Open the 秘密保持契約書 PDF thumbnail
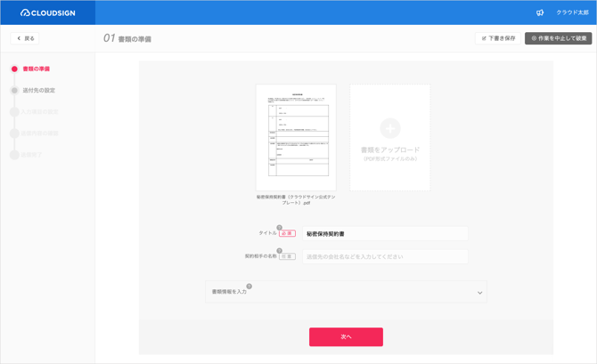Screen dimensions: 597x364 [296, 137]
